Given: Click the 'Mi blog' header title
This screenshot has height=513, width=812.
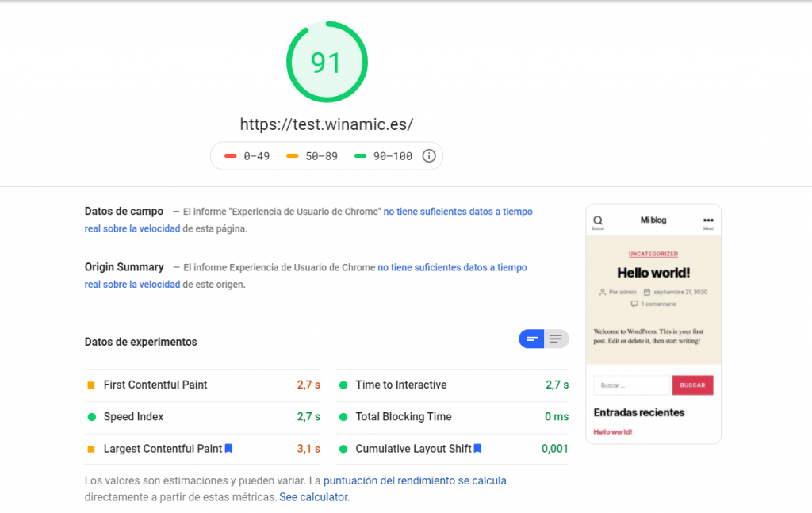Looking at the screenshot, I should point(652,220).
